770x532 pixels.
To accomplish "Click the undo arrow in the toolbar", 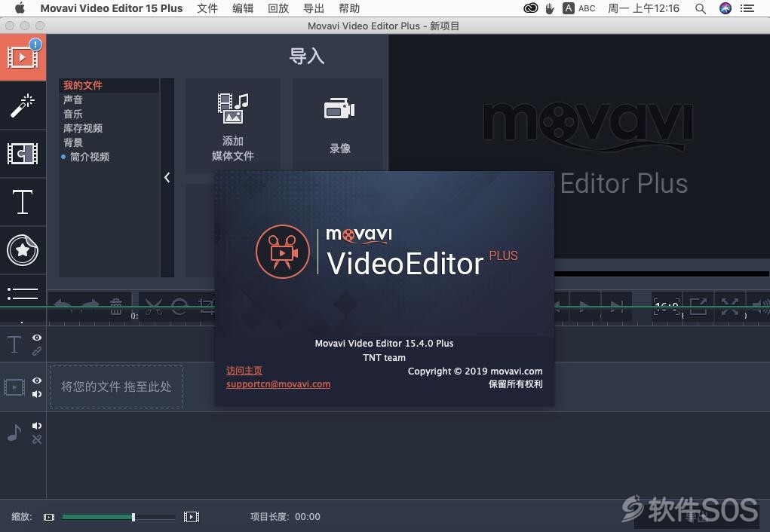I will (63, 306).
